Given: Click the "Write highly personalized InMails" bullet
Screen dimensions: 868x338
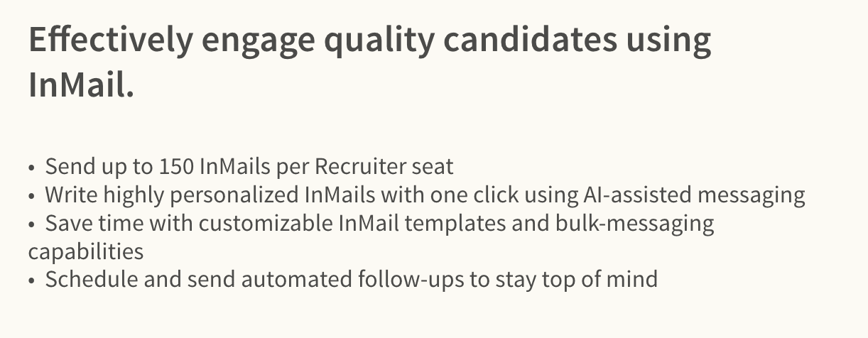Looking at the screenshot, I should [425, 195].
